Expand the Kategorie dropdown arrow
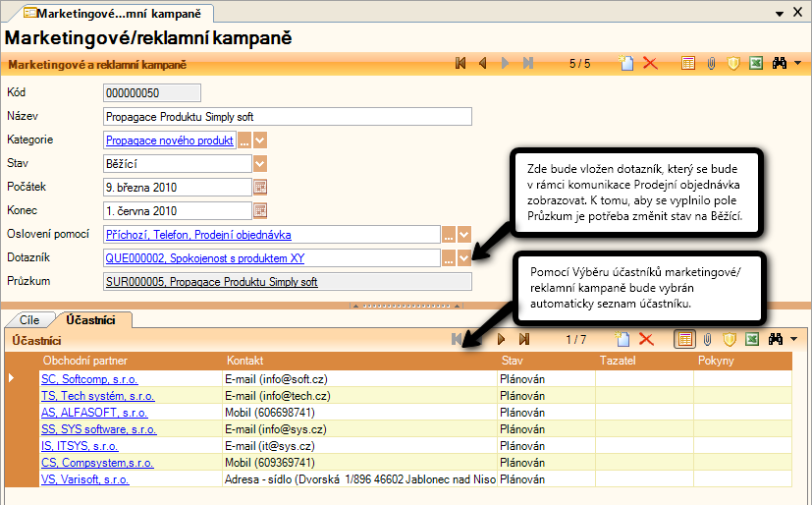This screenshot has width=812, height=505. (260, 140)
